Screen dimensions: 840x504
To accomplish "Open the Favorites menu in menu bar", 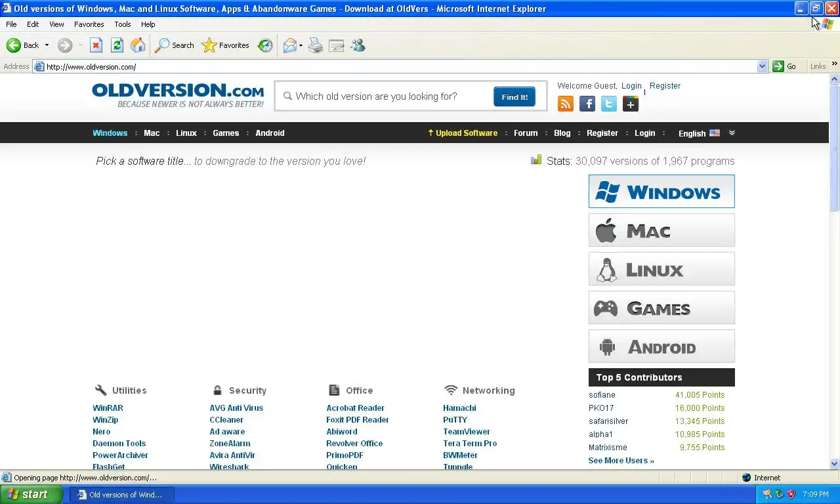I will [89, 24].
